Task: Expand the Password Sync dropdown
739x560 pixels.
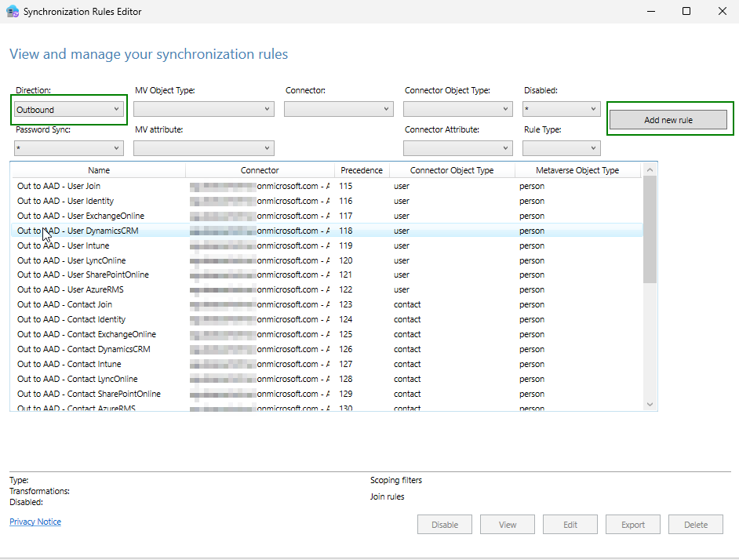Action: [69, 148]
